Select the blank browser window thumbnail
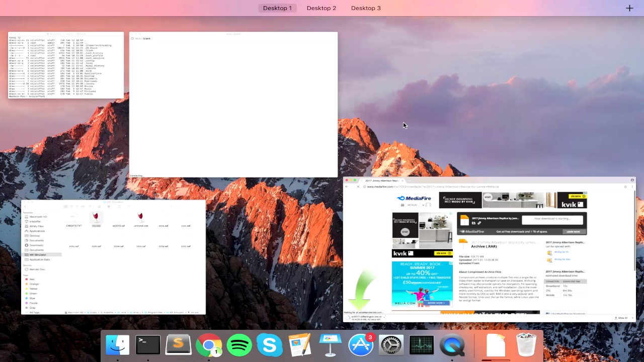 [233, 105]
